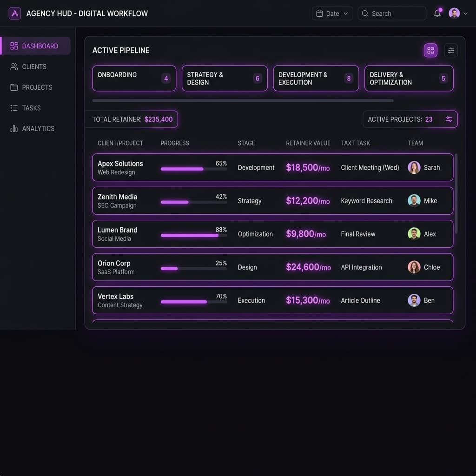Click the API Integration task

361,267
